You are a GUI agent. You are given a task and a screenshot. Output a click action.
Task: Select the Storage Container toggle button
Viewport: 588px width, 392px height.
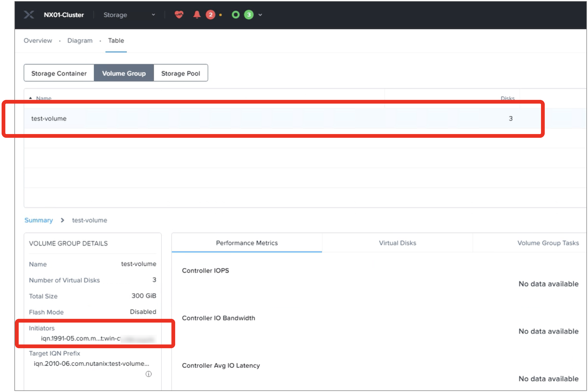[59, 73]
